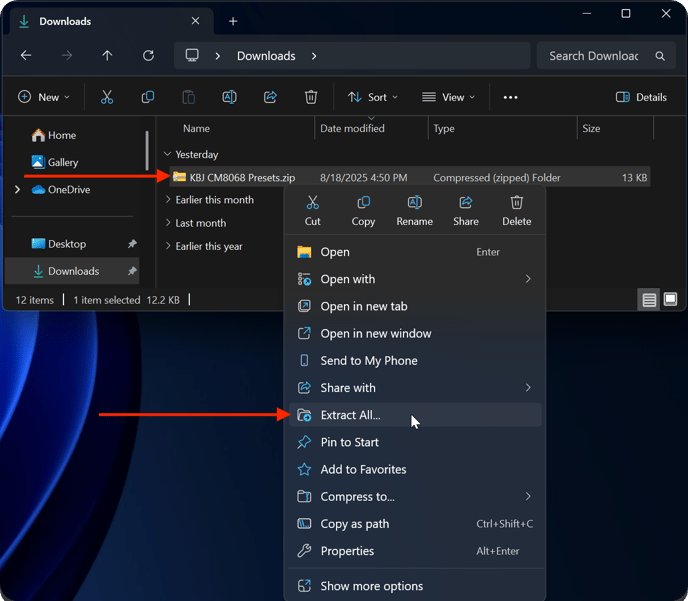Go up one folder level

coord(107,55)
